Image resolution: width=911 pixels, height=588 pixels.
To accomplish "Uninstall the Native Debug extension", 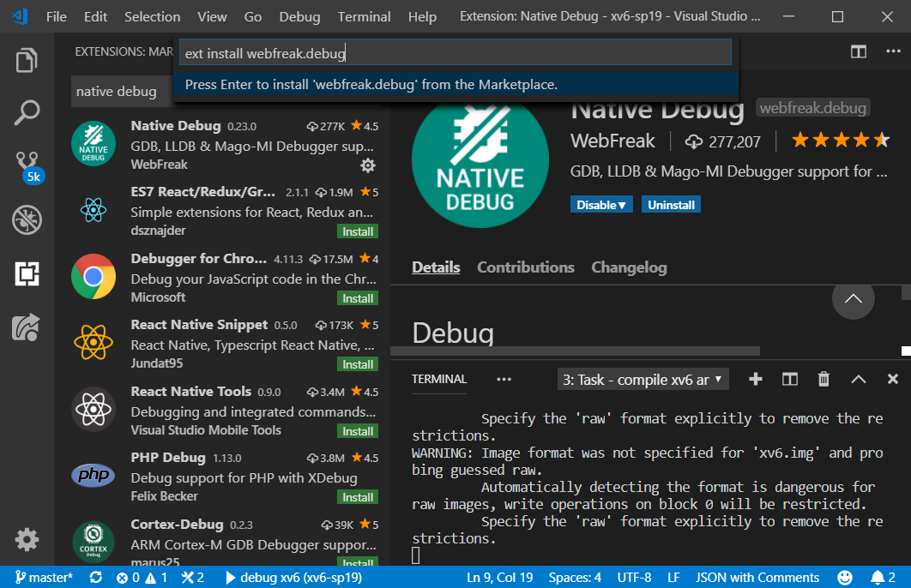I will pos(673,205).
